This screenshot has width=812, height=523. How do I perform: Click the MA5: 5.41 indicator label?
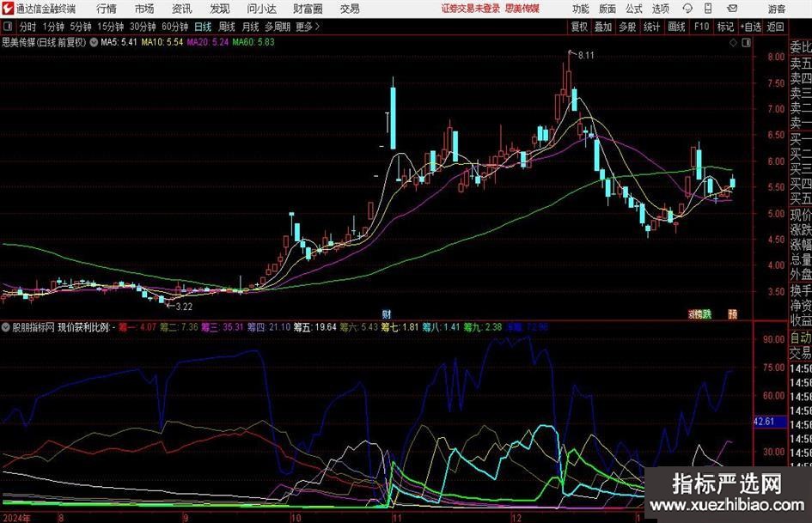(119, 42)
